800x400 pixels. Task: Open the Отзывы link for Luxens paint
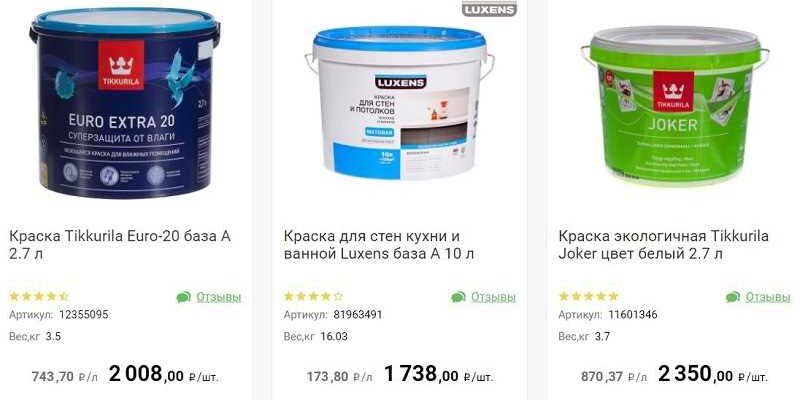click(493, 297)
